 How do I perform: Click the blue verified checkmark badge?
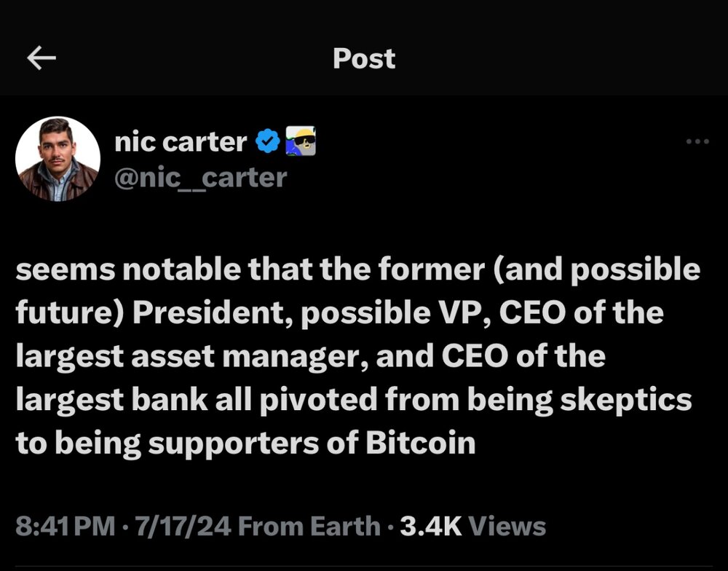point(268,141)
